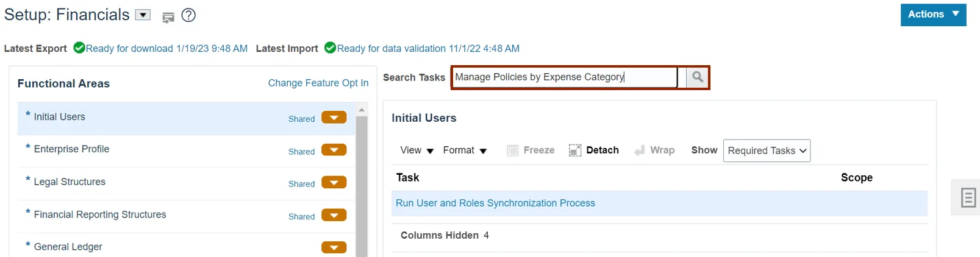Click the search magnifier icon

point(698,77)
